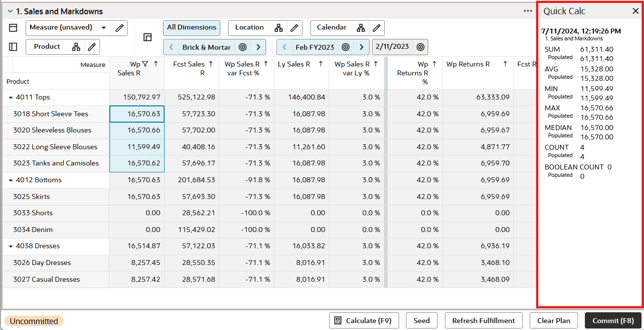Open the Product hierarchy selector icon
This screenshot has width=644, height=330.
(76, 46)
